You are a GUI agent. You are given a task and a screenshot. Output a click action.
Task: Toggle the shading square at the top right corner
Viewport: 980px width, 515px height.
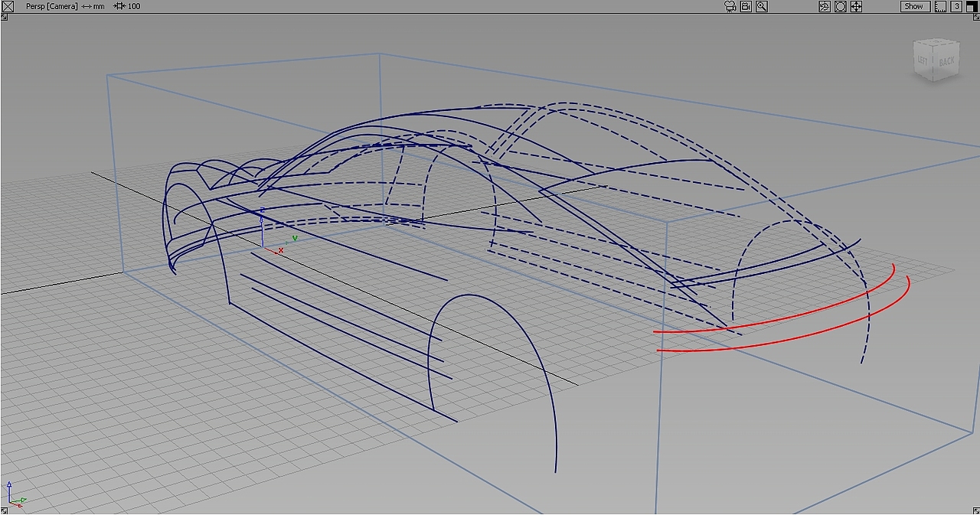point(972,6)
